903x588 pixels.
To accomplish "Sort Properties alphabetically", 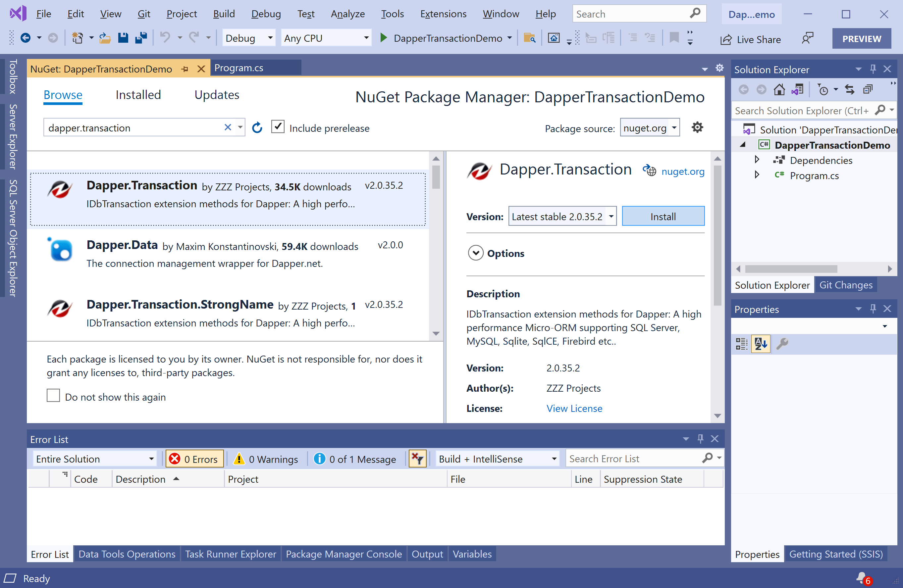I will [761, 343].
